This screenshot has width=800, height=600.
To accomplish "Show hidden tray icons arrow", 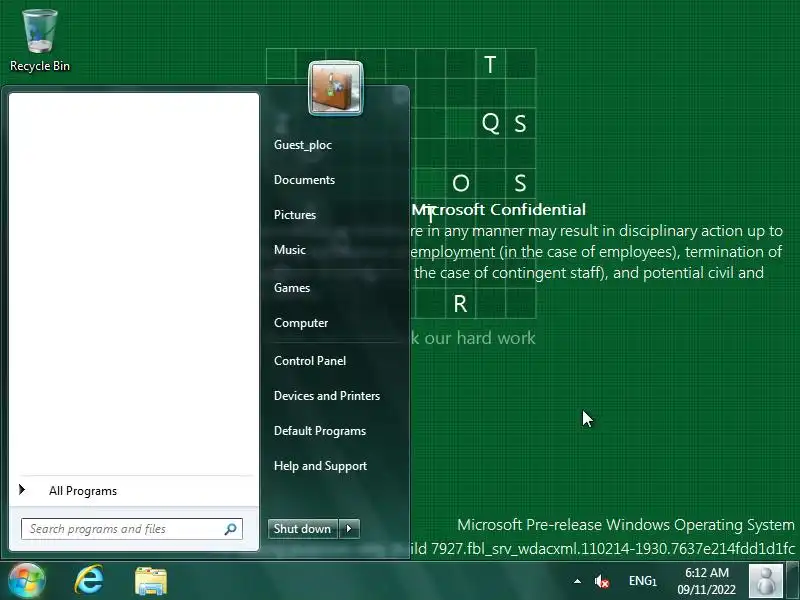I will [577, 581].
